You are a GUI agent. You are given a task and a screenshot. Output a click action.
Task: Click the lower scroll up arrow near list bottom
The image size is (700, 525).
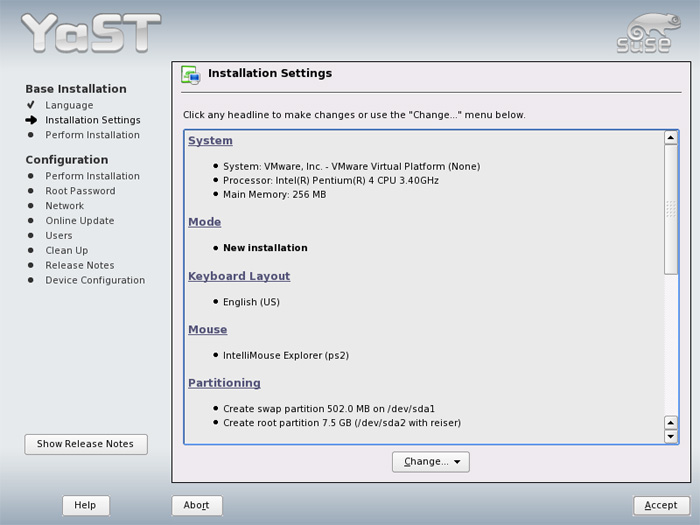click(671, 422)
